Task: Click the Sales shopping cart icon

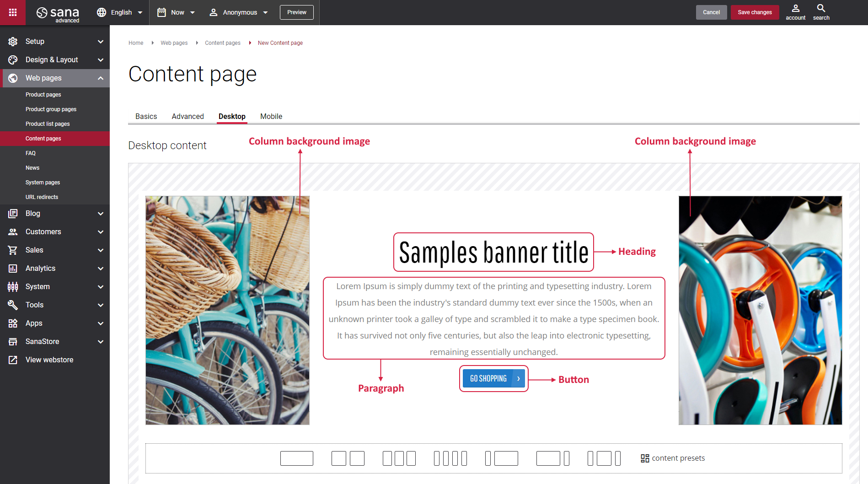Action: tap(13, 250)
